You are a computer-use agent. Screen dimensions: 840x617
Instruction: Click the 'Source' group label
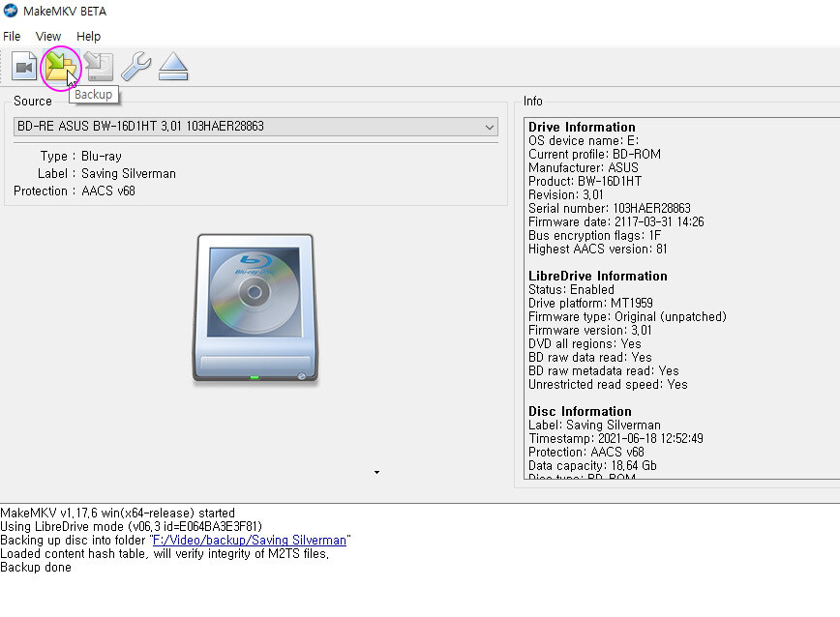tap(33, 102)
